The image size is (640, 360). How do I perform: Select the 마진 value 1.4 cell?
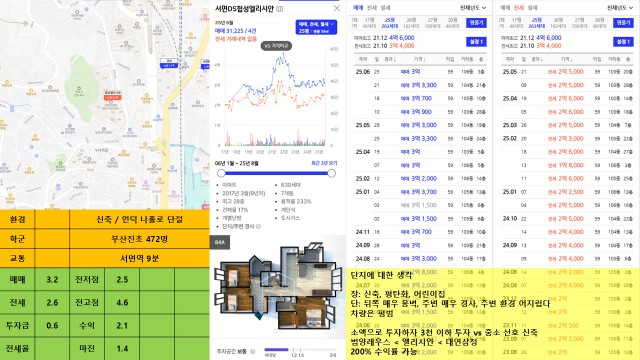(122, 349)
